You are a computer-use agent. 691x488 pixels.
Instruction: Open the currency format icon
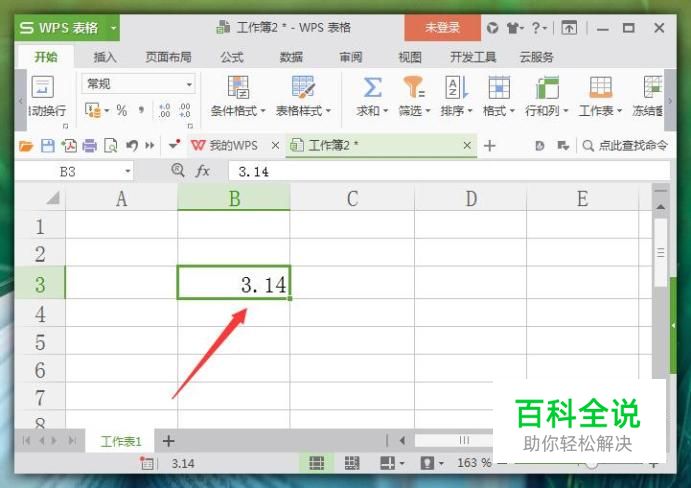tap(93, 110)
